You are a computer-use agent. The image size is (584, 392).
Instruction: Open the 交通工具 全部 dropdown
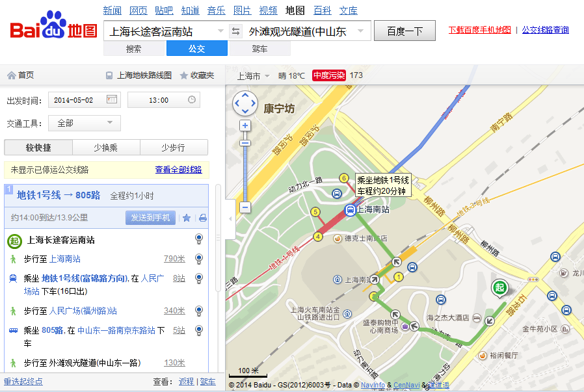pos(85,123)
